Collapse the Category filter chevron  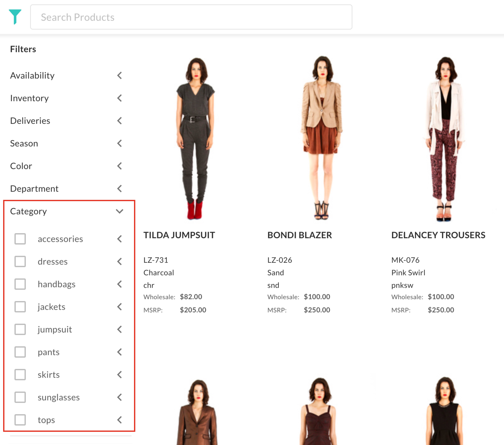(x=120, y=211)
